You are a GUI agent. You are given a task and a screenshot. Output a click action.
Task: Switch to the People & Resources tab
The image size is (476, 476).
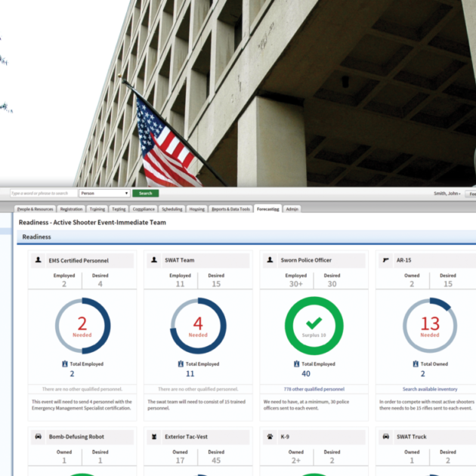pos(36,209)
